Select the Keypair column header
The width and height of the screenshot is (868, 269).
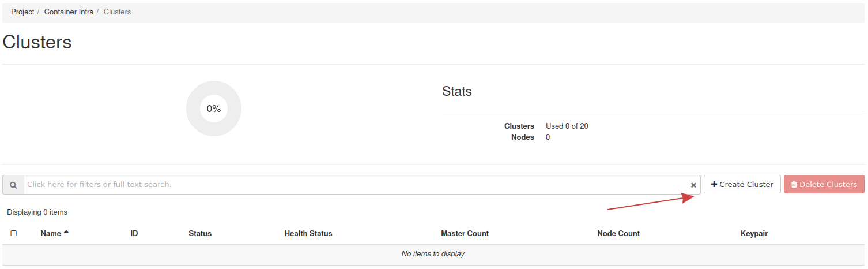coord(754,234)
